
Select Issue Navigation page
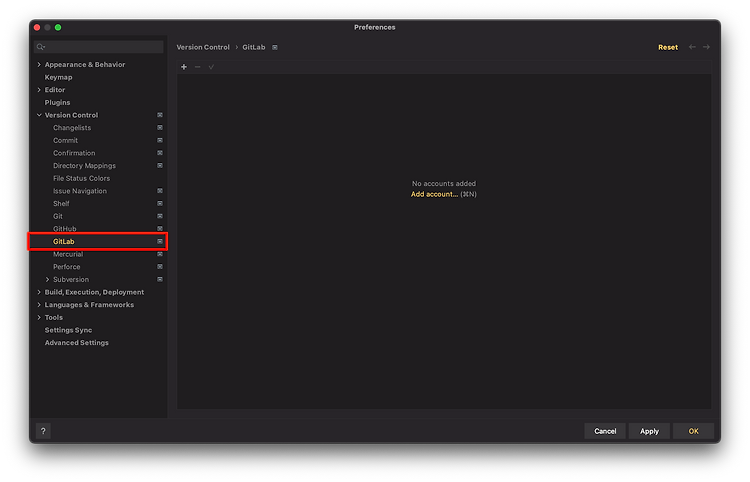pos(80,191)
